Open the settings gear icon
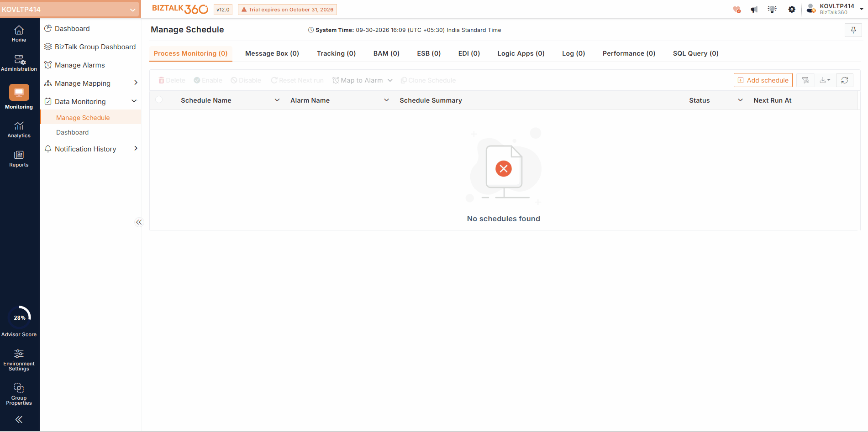This screenshot has width=868, height=432. tap(792, 10)
